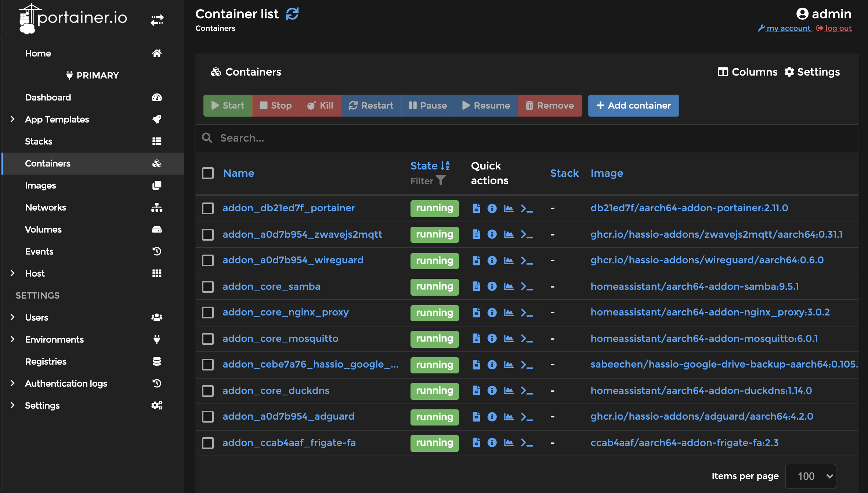868x493 pixels.
Task: Navigate to the Networks section
Action: 46,207
